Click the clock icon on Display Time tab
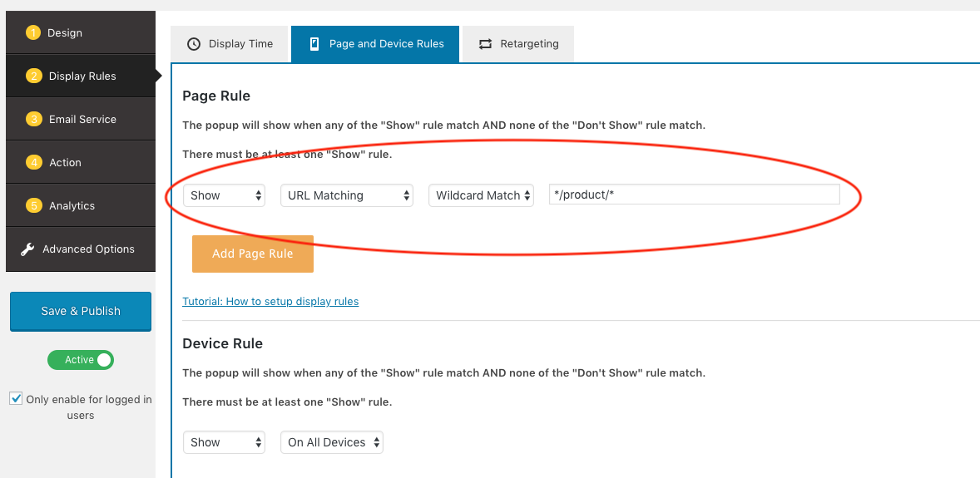Viewport: 980px width, 478px height. tap(193, 44)
